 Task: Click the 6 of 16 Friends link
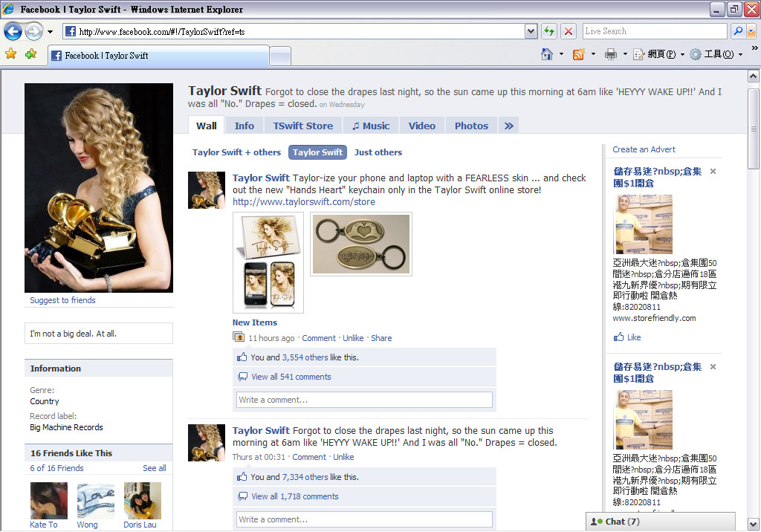pyautogui.click(x=56, y=468)
